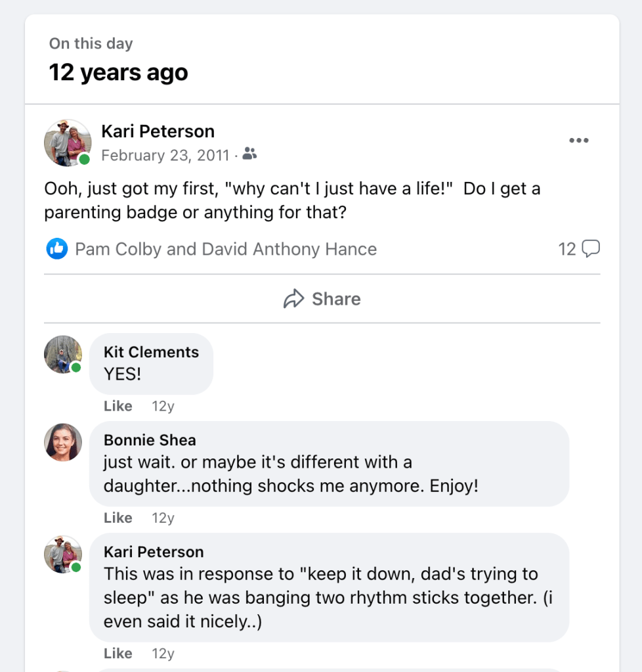This screenshot has height=672, width=642.
Task: Like Kit Clements' "YES!" comment
Action: (118, 406)
